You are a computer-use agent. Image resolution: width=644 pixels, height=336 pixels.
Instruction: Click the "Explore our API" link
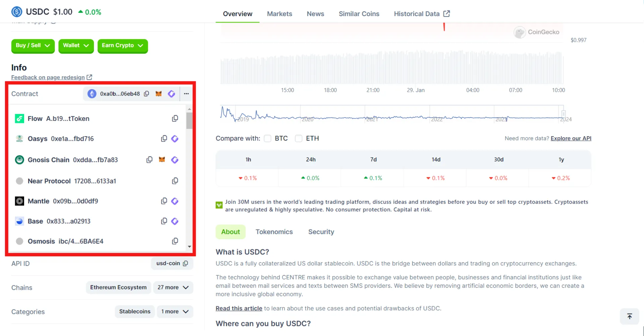[571, 138]
